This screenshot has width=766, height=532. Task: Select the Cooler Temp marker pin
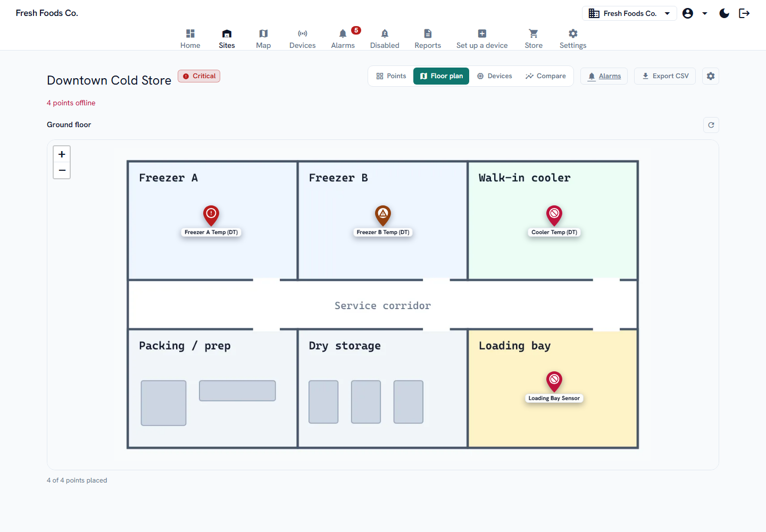tap(554, 215)
